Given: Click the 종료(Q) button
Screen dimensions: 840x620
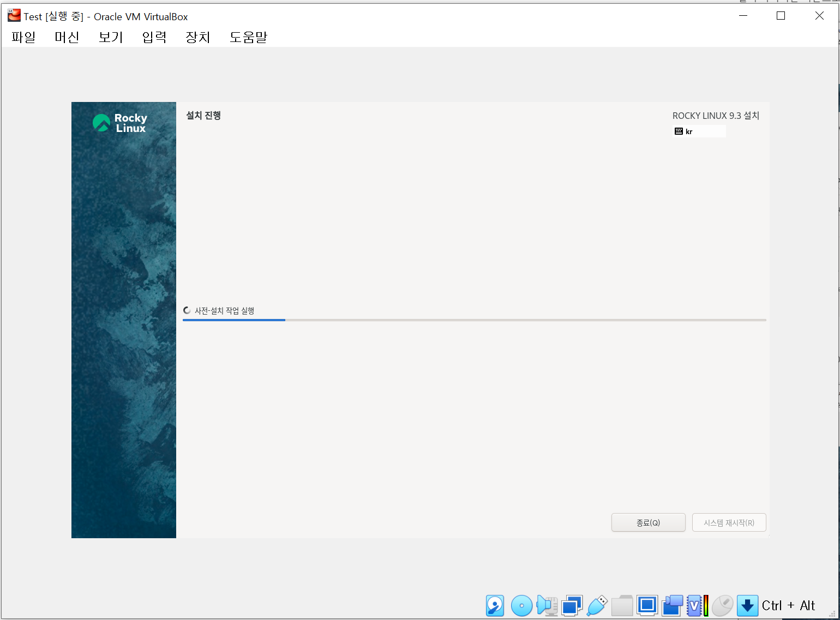Looking at the screenshot, I should point(648,522).
